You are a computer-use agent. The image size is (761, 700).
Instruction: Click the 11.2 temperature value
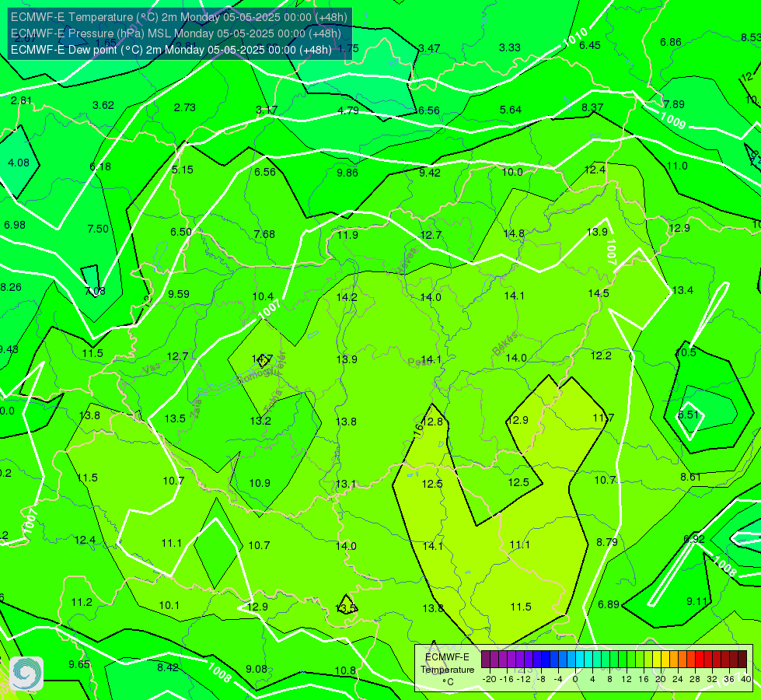coord(82,602)
